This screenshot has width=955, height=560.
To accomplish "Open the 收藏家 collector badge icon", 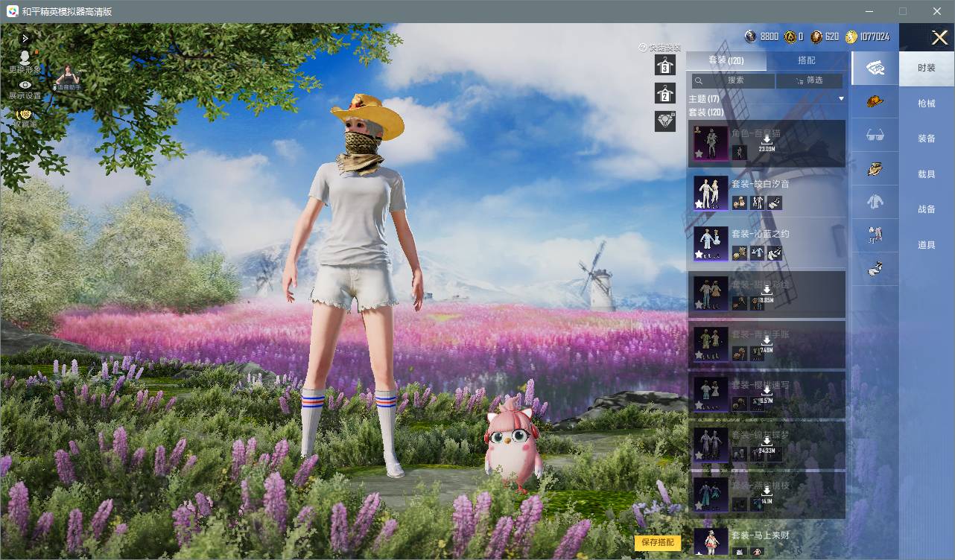I will 25,115.
